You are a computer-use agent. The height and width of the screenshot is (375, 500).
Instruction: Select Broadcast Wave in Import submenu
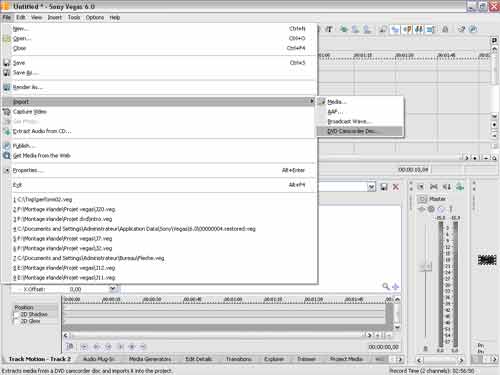pyautogui.click(x=360, y=121)
